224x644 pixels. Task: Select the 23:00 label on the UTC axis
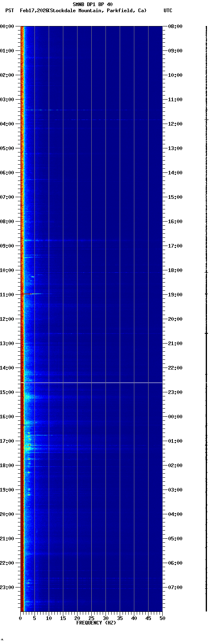pyautogui.click(x=175, y=392)
